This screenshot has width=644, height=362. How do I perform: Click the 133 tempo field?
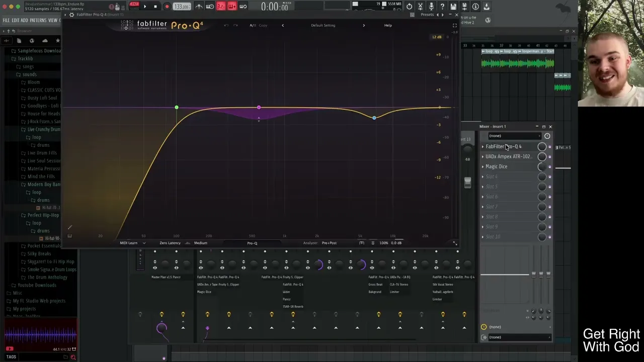181,7
